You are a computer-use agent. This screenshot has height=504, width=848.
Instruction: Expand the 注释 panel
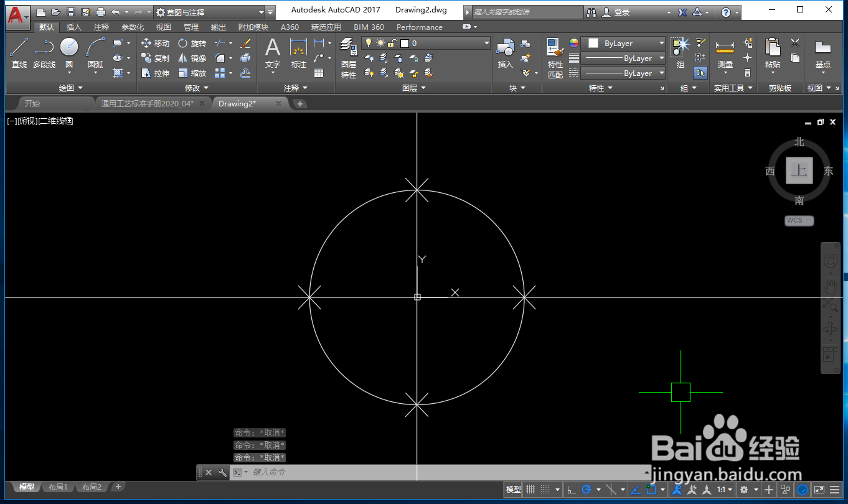point(296,88)
